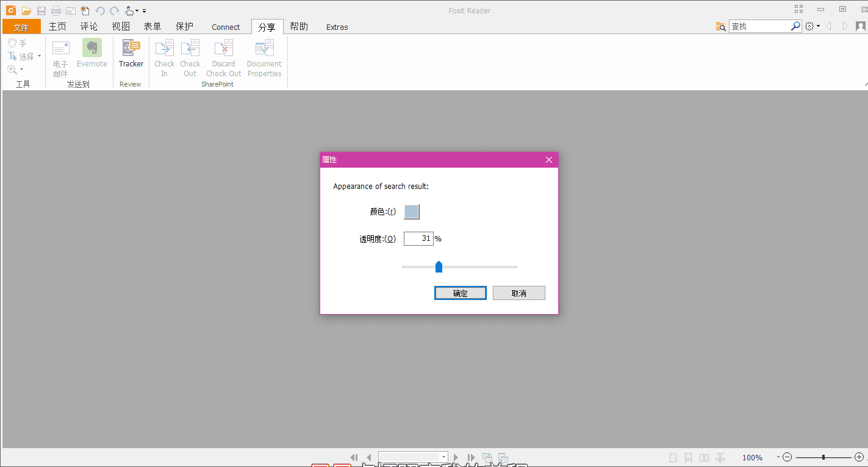
Task: Click inside the 透明度 percentage field
Action: pyautogui.click(x=419, y=238)
